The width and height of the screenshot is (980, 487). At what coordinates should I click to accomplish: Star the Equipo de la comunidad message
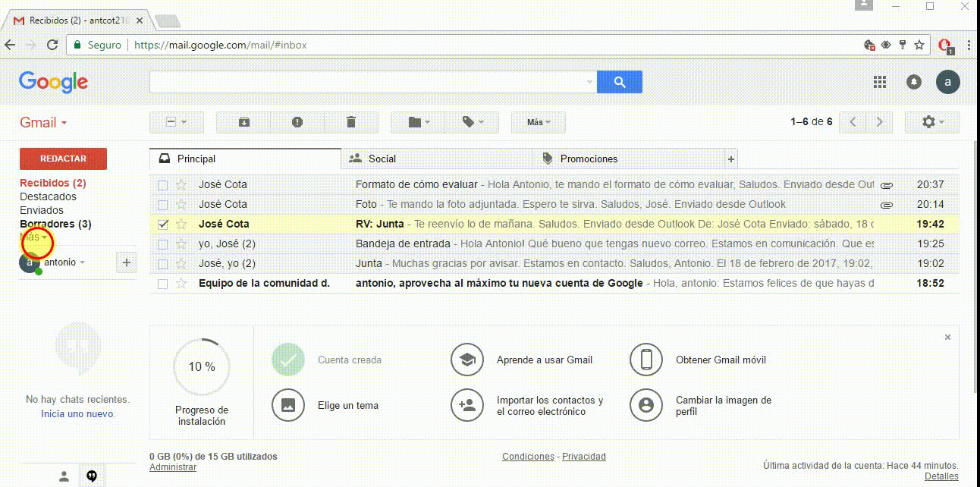coord(181,283)
